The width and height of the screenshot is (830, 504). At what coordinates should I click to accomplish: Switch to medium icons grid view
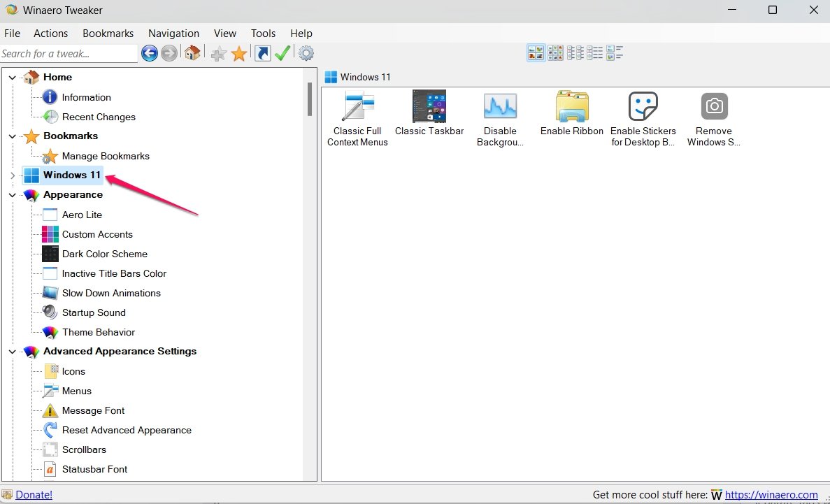[x=555, y=53]
